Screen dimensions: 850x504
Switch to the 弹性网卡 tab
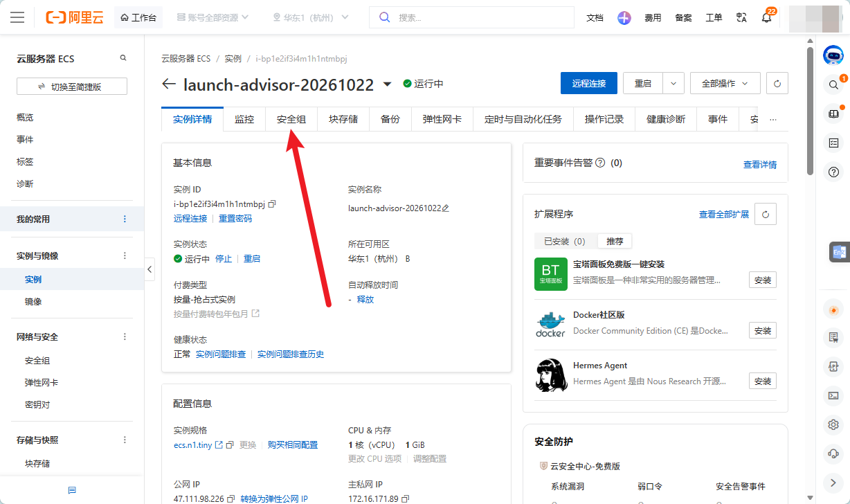point(442,119)
